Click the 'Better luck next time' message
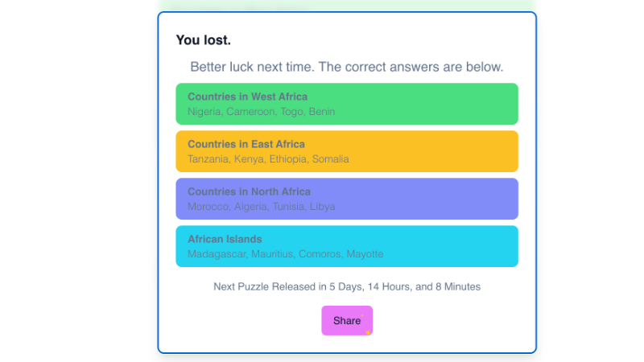Image resolution: width=644 pixels, height=362 pixels. (x=346, y=67)
